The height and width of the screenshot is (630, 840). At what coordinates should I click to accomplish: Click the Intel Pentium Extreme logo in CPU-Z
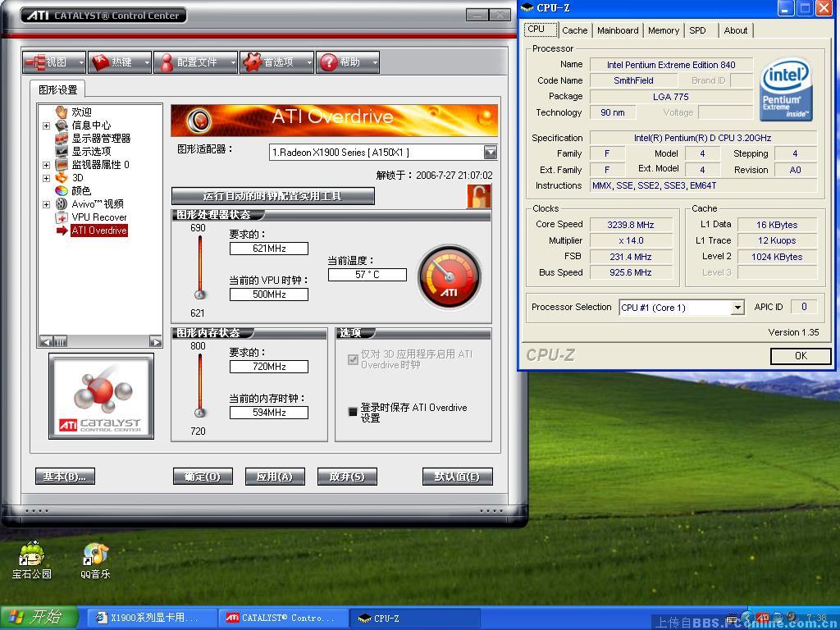[785, 89]
